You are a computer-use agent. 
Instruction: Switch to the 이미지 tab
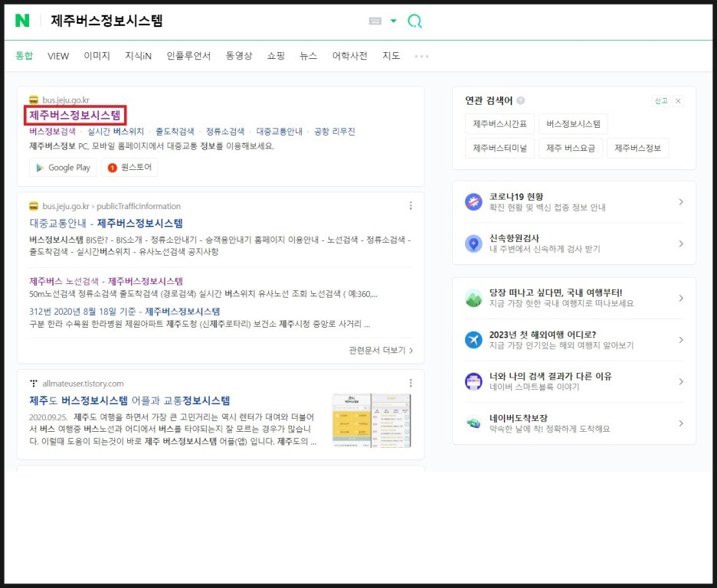tap(97, 56)
